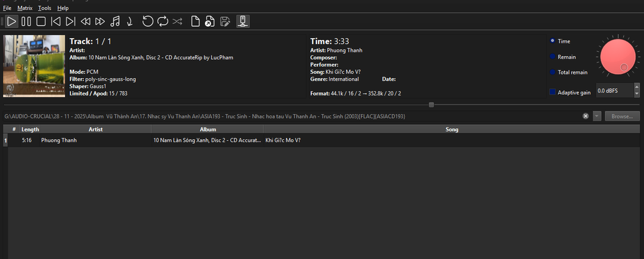Screen dimensions: 644x259
Task: Click the '10 Nam Làn Sóng Xanh' album cell in playlist
Action: [x=207, y=140]
